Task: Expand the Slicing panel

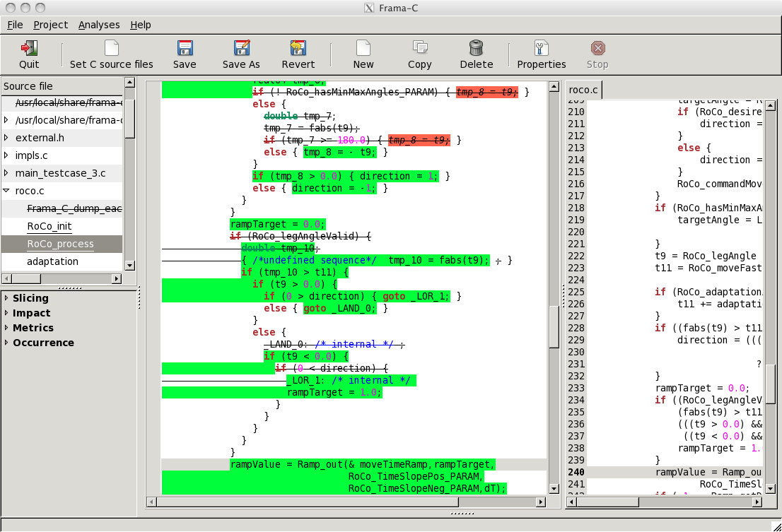Action: coord(6,298)
